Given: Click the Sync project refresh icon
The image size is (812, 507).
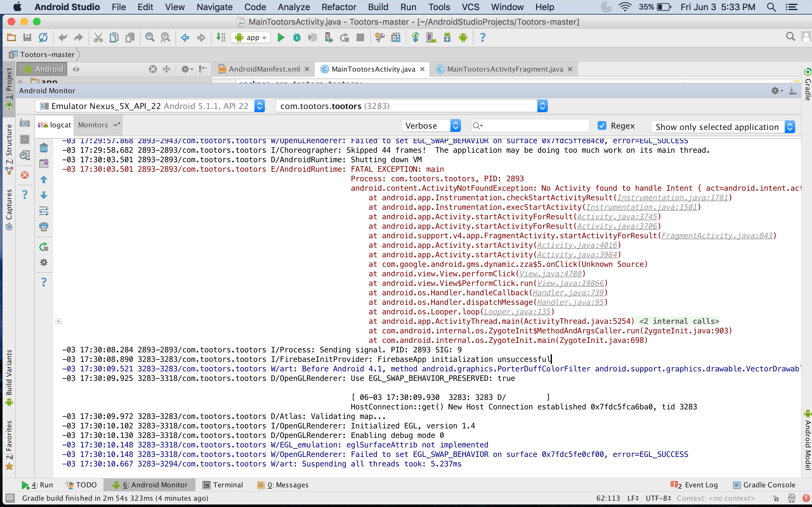Looking at the screenshot, I should [x=43, y=38].
